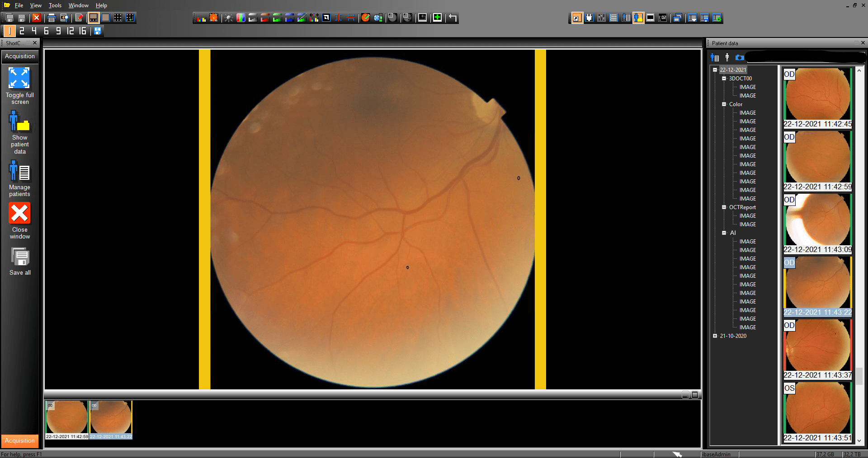Viewport: 868px width, 458px height.
Task: Click the orange Acquisition button at the bottom
Action: pos(19,441)
